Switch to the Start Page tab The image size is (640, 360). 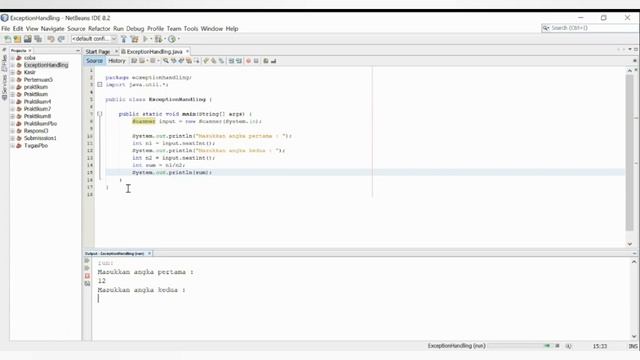[x=98, y=51]
